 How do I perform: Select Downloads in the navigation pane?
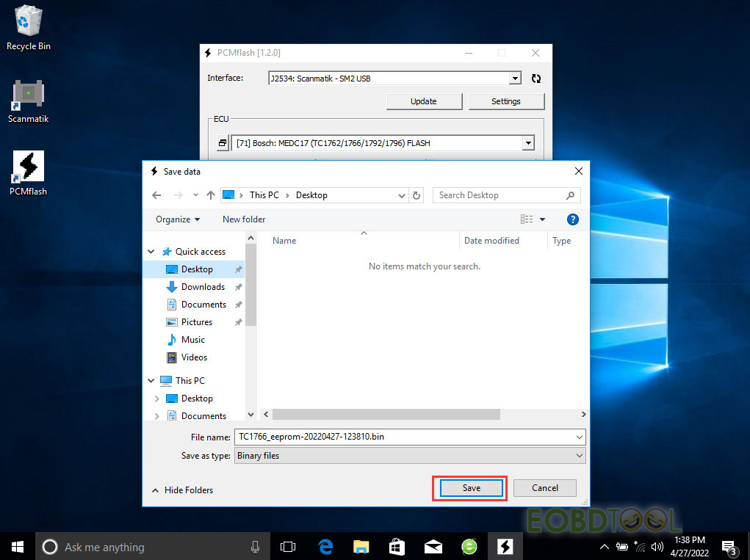click(203, 287)
